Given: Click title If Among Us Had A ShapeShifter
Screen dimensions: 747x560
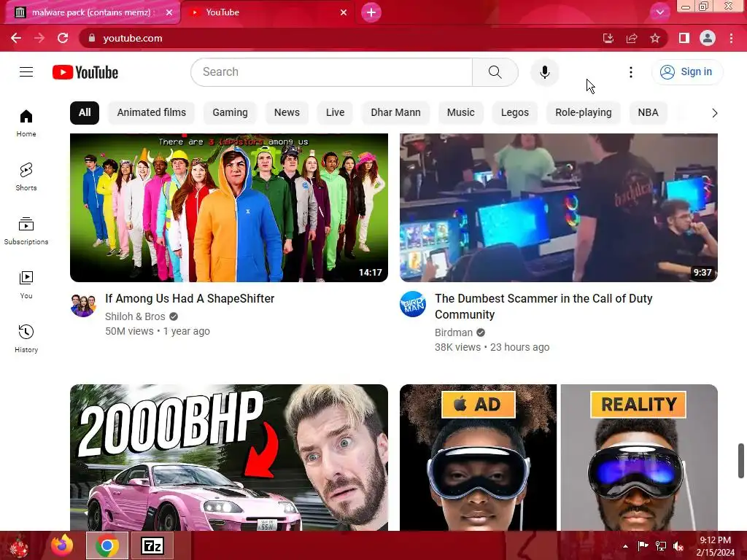Looking at the screenshot, I should (x=190, y=298).
